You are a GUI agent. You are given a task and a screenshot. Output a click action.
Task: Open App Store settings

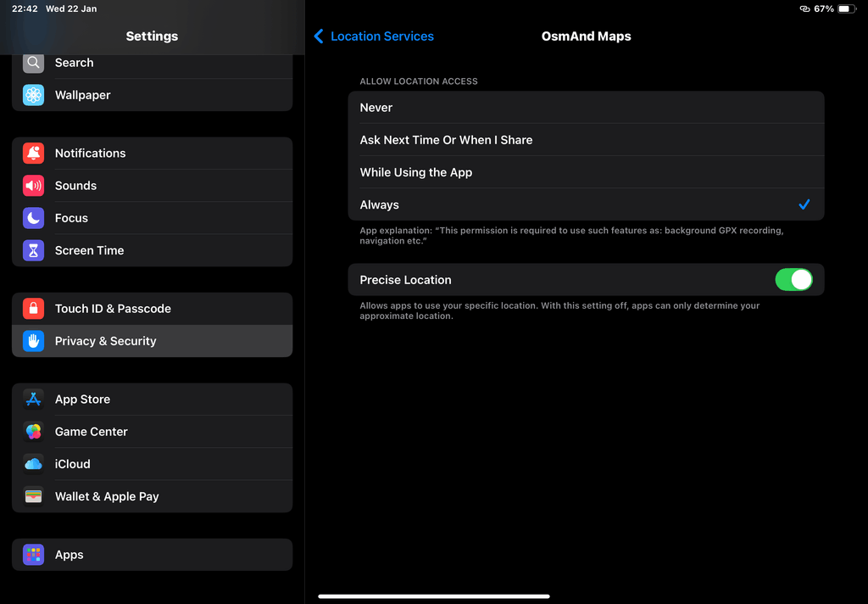[153, 399]
